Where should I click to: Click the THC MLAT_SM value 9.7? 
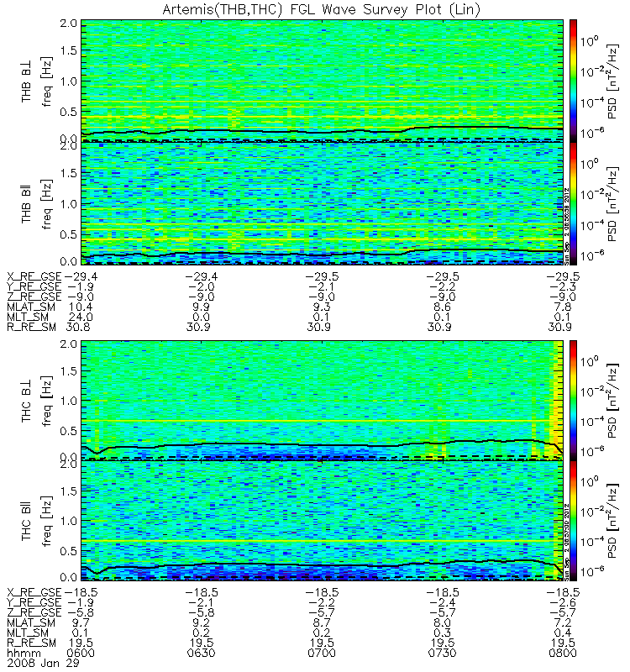click(80, 622)
